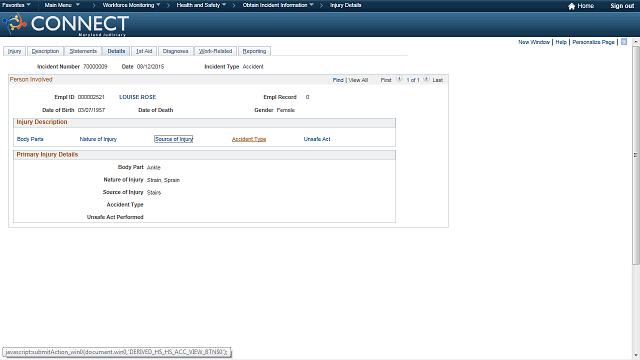
Task: Click the scroll up arrow at top
Action: [x=636, y=42]
